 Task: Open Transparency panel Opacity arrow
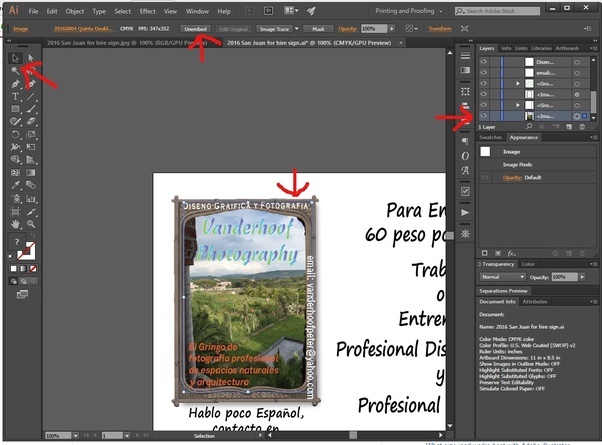click(582, 277)
